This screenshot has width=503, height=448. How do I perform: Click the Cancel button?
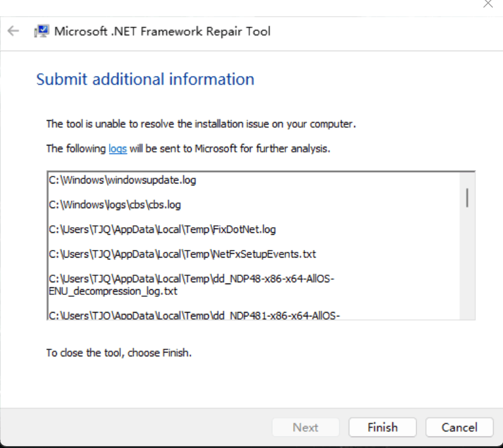pos(459,428)
